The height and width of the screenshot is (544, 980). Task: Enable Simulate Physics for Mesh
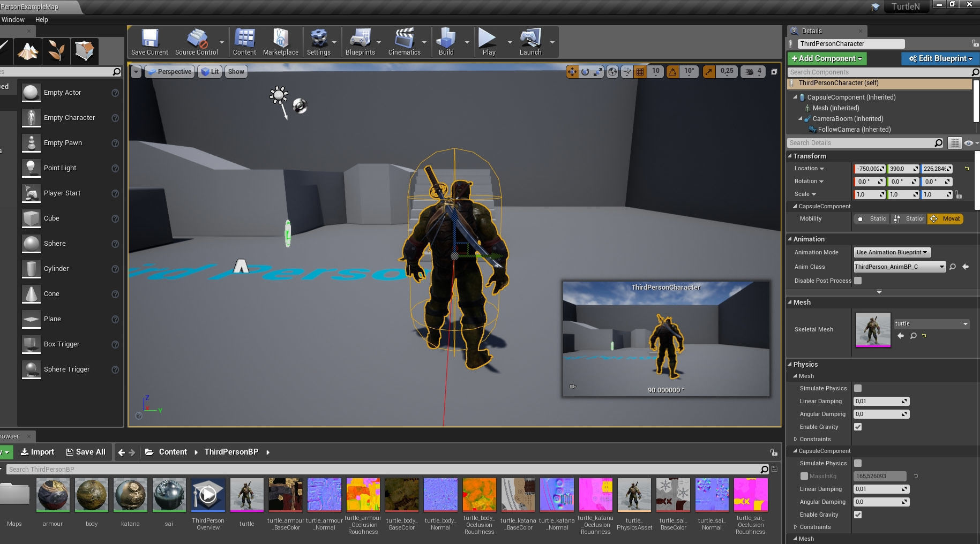pos(858,388)
